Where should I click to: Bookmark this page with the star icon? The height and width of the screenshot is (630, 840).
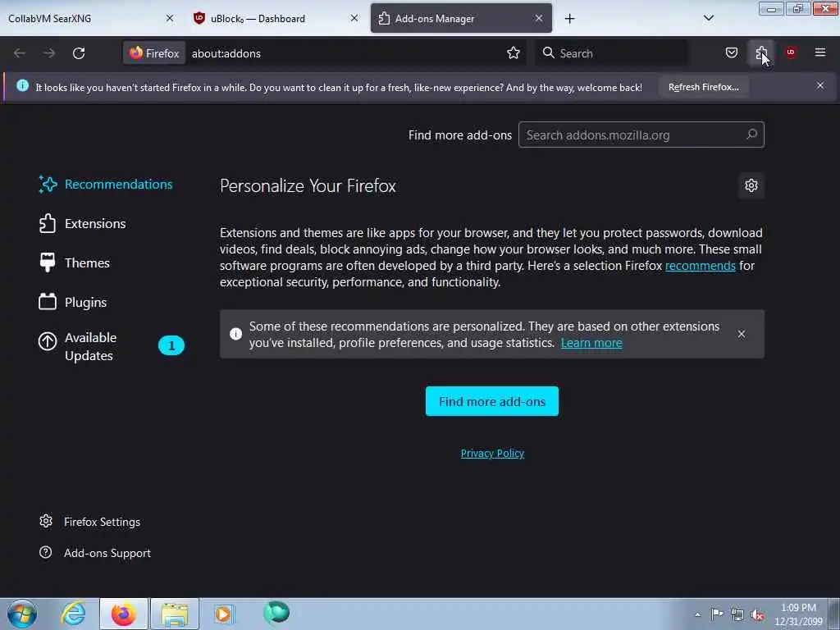(x=514, y=53)
